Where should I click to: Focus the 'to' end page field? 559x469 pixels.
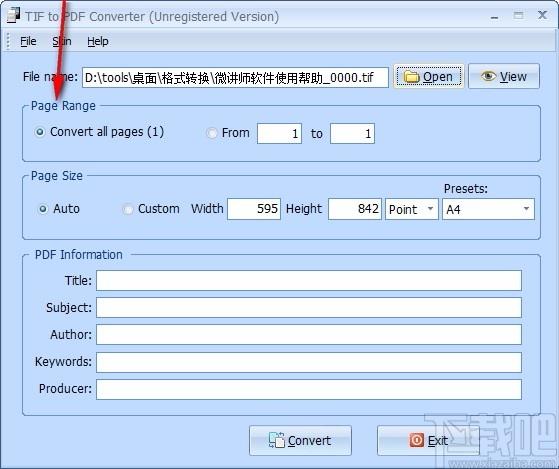352,134
